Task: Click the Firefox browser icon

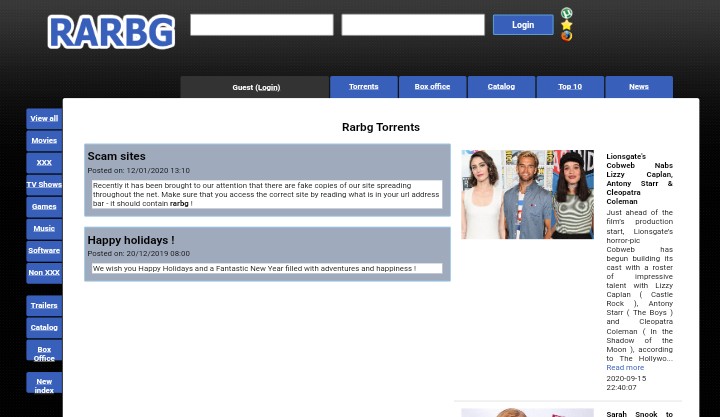Action: [567, 36]
